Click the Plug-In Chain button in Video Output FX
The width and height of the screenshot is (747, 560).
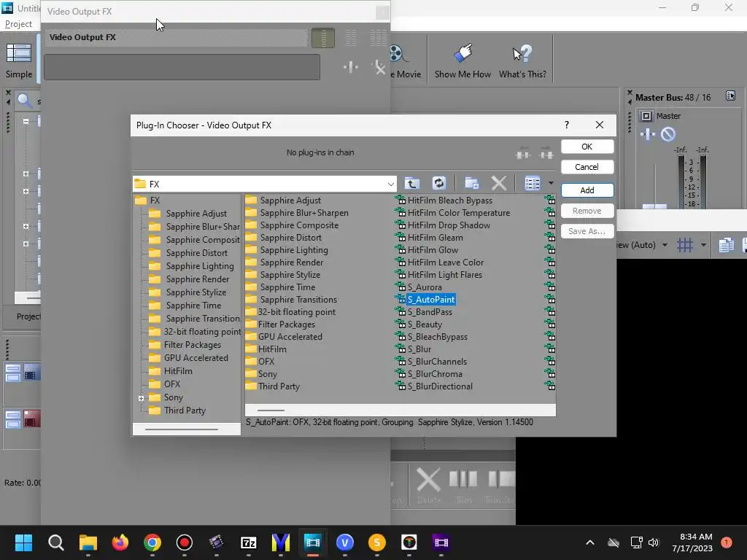pos(351,67)
